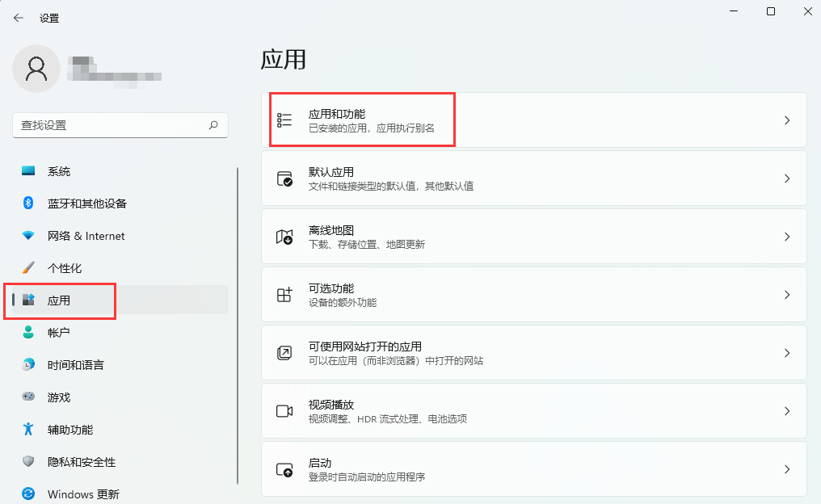
Task: Click the 启动 startup icon
Action: [284, 469]
